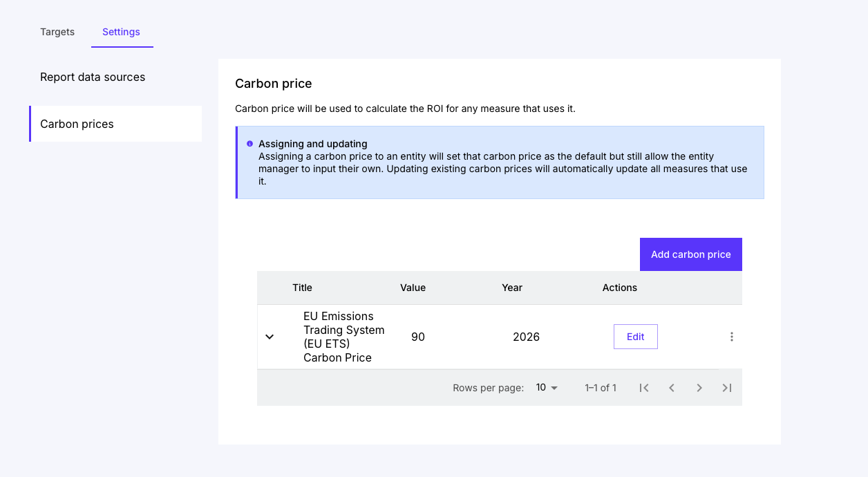Click the Year column header
The height and width of the screenshot is (477, 868).
pyautogui.click(x=512, y=288)
